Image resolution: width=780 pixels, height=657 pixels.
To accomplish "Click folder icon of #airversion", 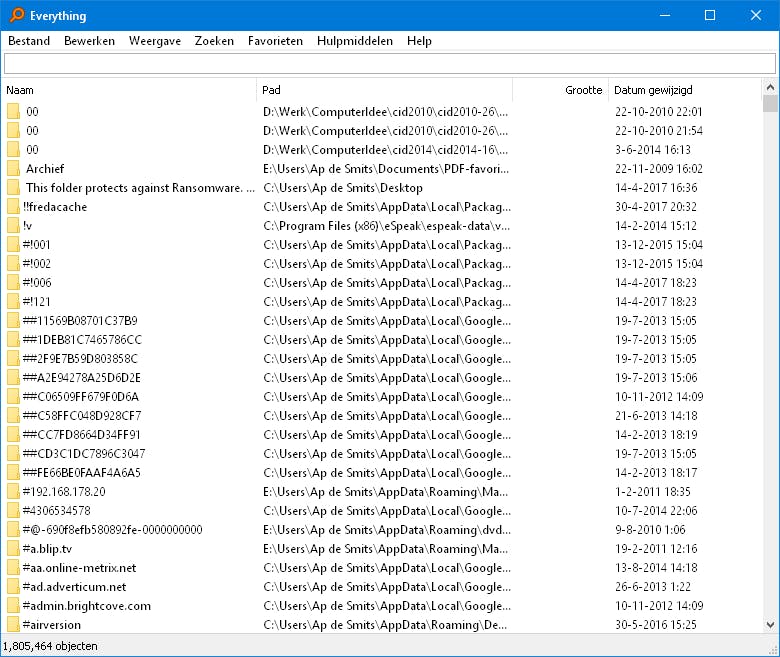I will tap(13, 624).
